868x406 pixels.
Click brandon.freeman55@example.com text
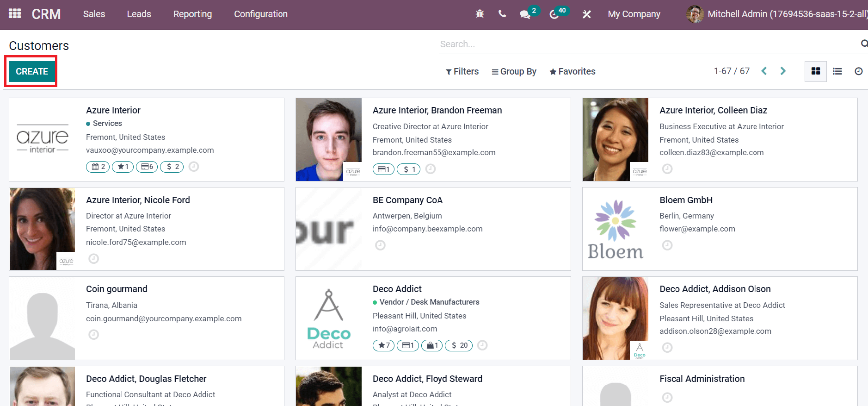tap(434, 152)
